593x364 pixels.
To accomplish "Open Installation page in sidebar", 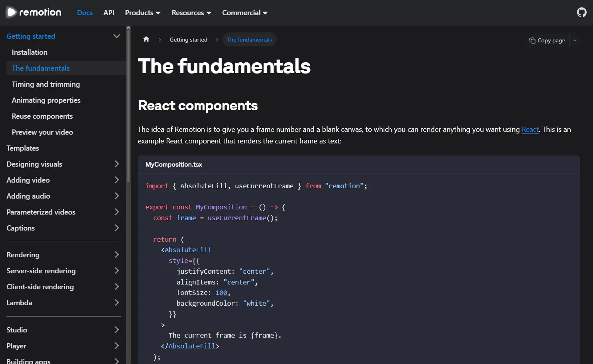I will tap(30, 52).
